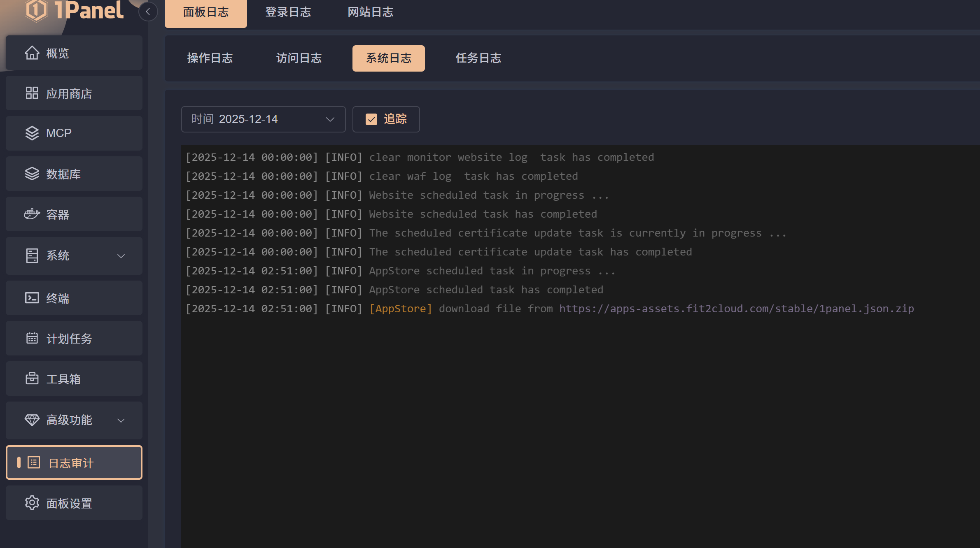980x548 pixels.
Task: Open 容器 via the Docker whale icon
Action: click(32, 214)
